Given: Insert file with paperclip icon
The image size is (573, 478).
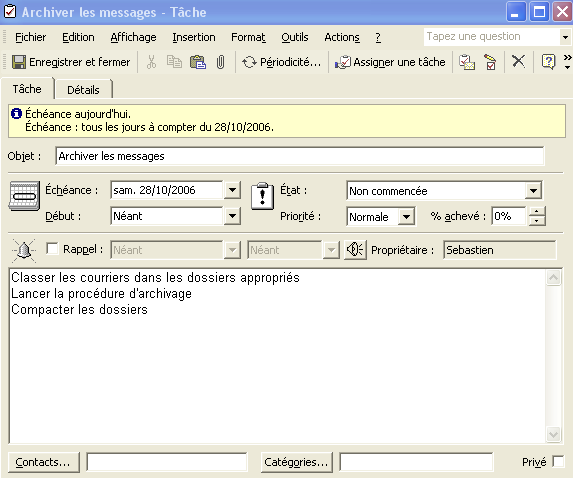Looking at the screenshot, I should click(220, 62).
